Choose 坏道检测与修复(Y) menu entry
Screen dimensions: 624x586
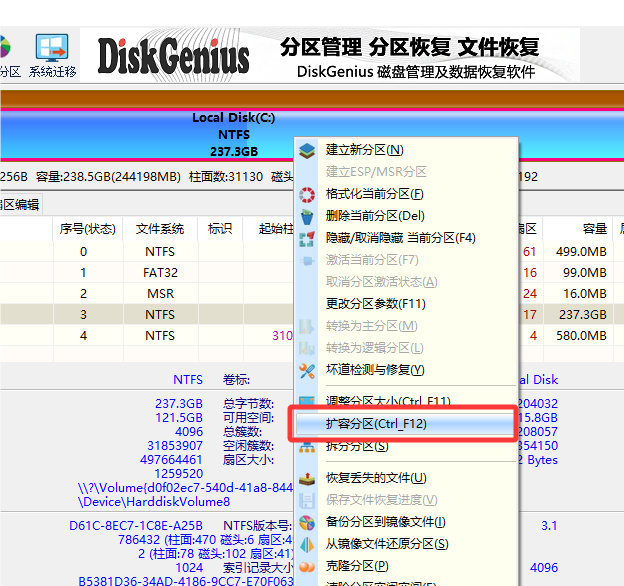click(x=406, y=370)
